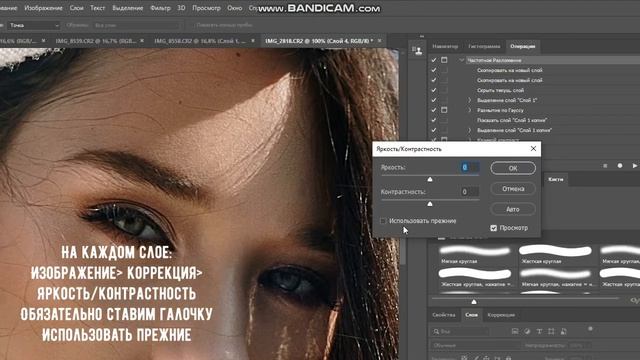Open the Изображение menu
640x360 pixels.
pos(43,8)
